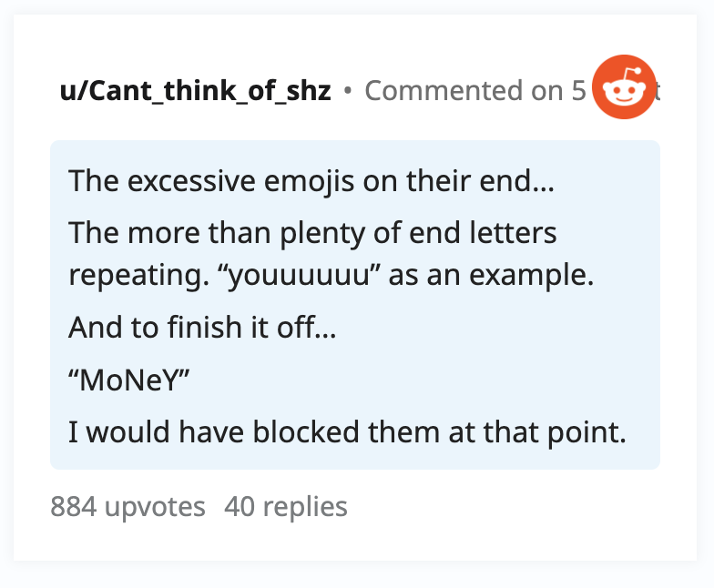Click the line "The excessive emojis on their end…"
This screenshot has height=588, width=714.
(x=311, y=180)
